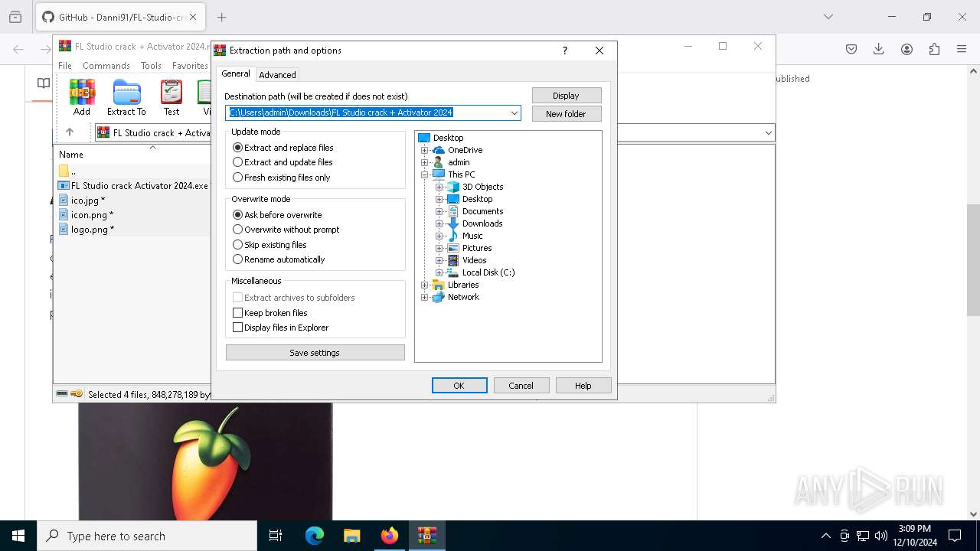Open Firefox downloads panel icon
Image resolution: width=980 pixels, height=551 pixels.
point(879,49)
